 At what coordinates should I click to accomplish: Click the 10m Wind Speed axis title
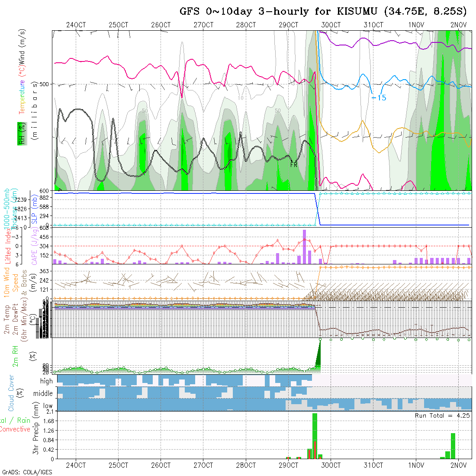[x=11, y=281]
